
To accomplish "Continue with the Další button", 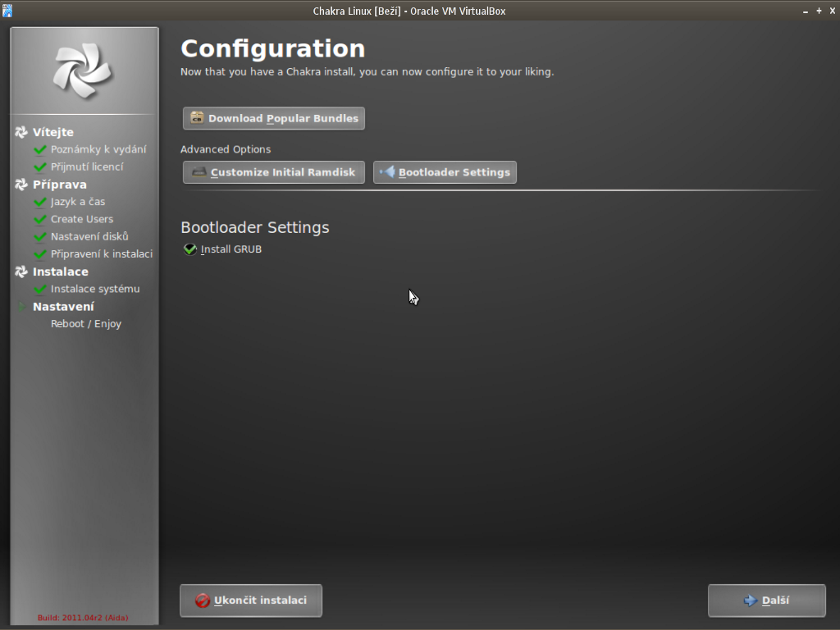I will pos(767,600).
